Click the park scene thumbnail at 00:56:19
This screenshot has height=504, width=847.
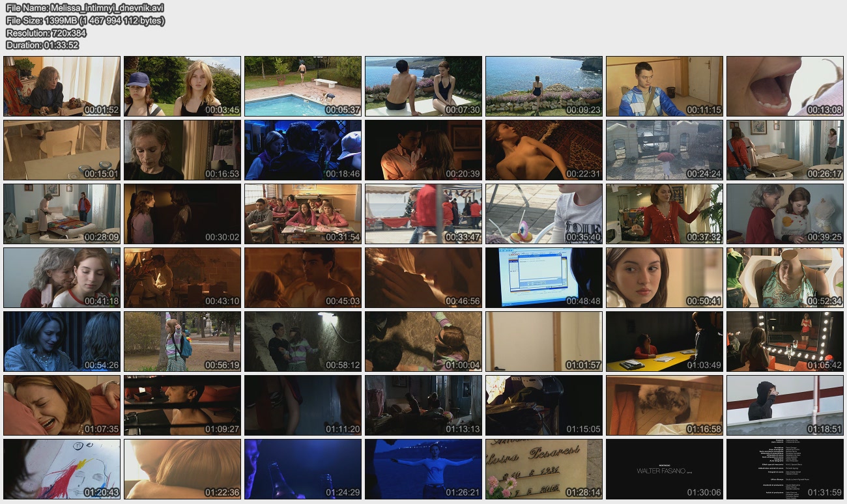click(182, 341)
